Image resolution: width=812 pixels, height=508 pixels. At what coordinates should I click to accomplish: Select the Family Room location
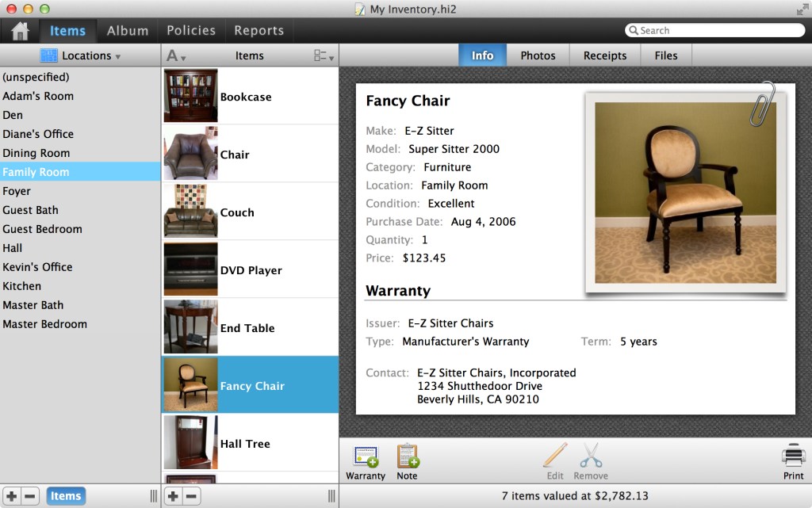(x=80, y=172)
